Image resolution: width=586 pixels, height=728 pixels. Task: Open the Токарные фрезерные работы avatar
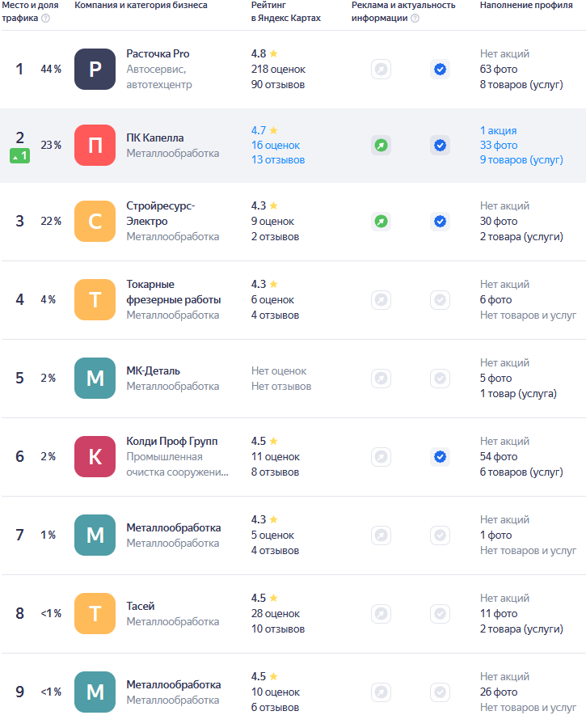tap(95, 300)
